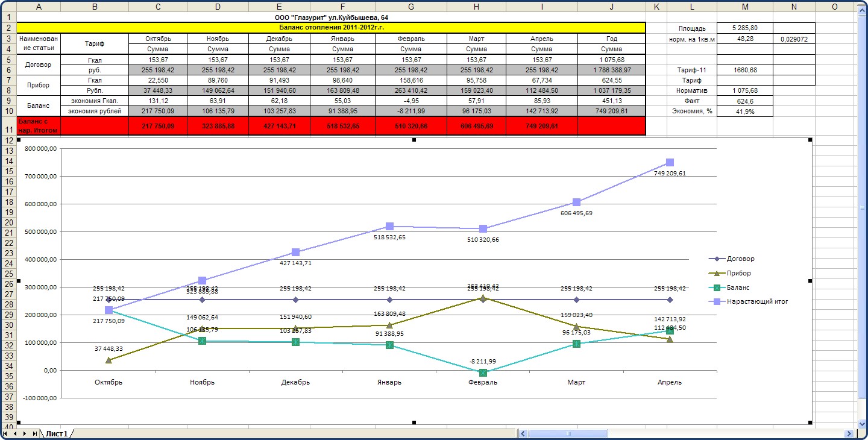868x440 pixels.
Task: Click cell with value -8 211,99 in table
Action: tap(410, 111)
